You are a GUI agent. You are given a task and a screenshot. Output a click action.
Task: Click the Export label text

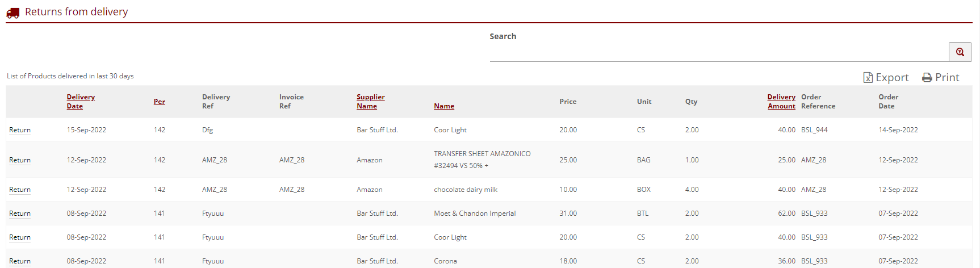tap(892, 77)
